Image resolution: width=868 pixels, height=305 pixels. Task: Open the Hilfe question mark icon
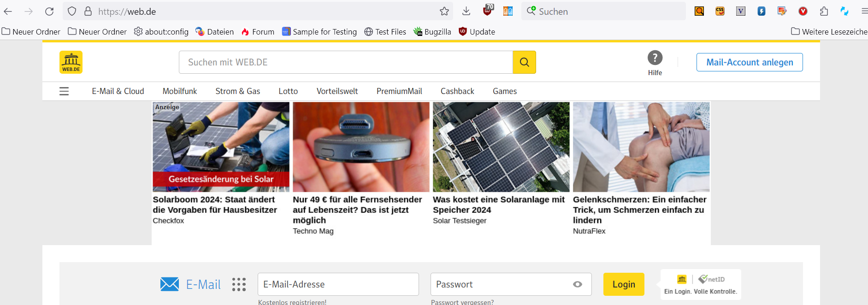655,58
